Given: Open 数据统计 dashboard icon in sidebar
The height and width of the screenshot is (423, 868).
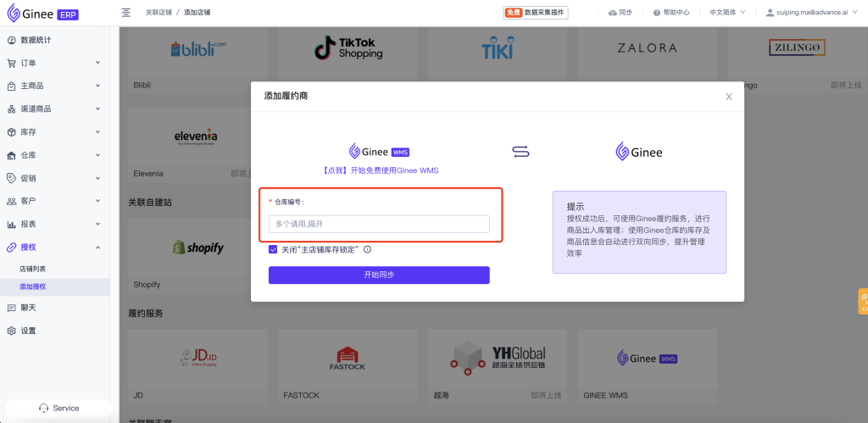Looking at the screenshot, I should click(11, 40).
